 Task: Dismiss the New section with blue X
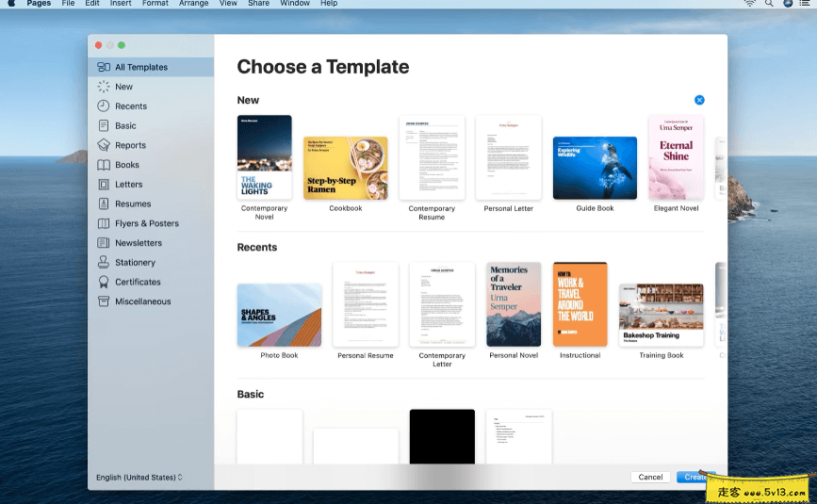point(699,100)
